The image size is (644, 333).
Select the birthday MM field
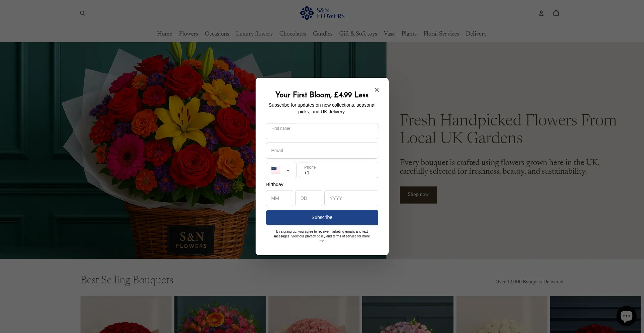click(279, 198)
